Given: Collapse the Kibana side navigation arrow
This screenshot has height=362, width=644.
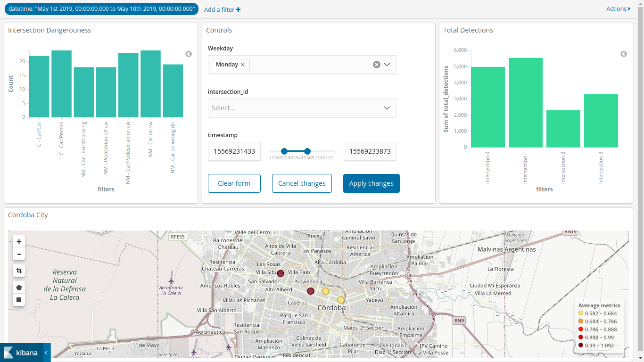Looking at the screenshot, I should coord(46,353).
